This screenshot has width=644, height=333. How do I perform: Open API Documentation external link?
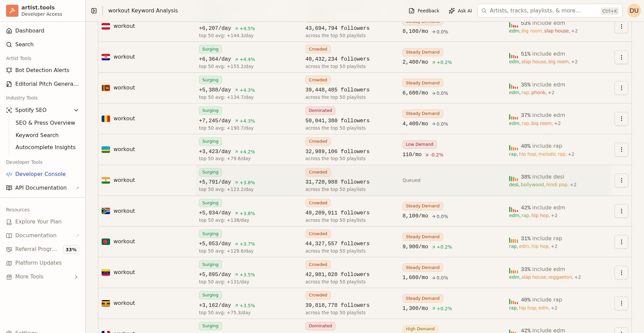point(43,188)
